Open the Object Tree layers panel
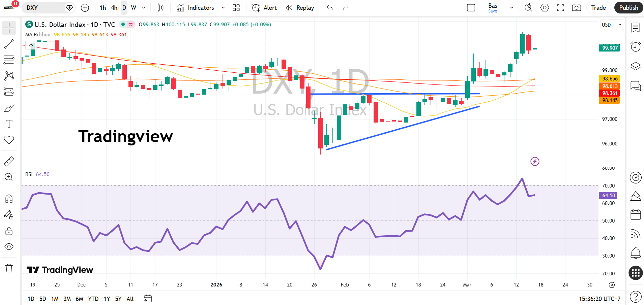The image size is (644, 305). [x=635, y=66]
